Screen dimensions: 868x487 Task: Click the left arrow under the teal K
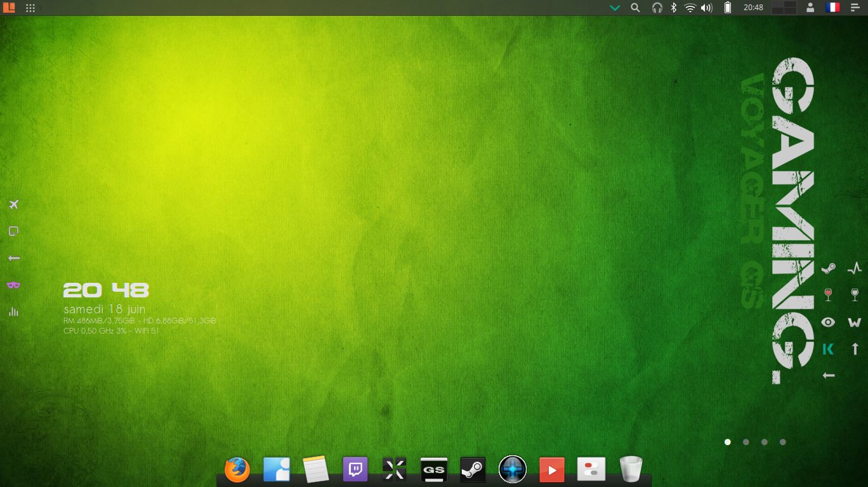pos(828,375)
